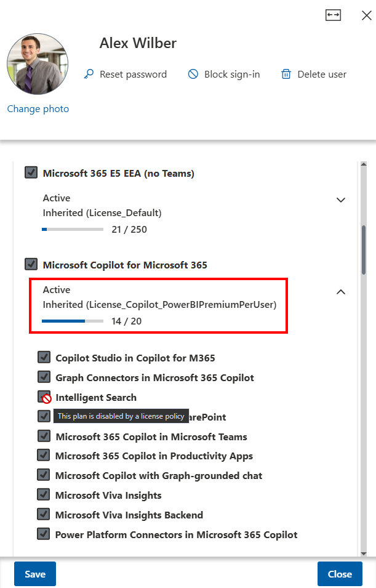Click the Delete user trash icon
This screenshot has width=376, height=588.
pos(286,74)
